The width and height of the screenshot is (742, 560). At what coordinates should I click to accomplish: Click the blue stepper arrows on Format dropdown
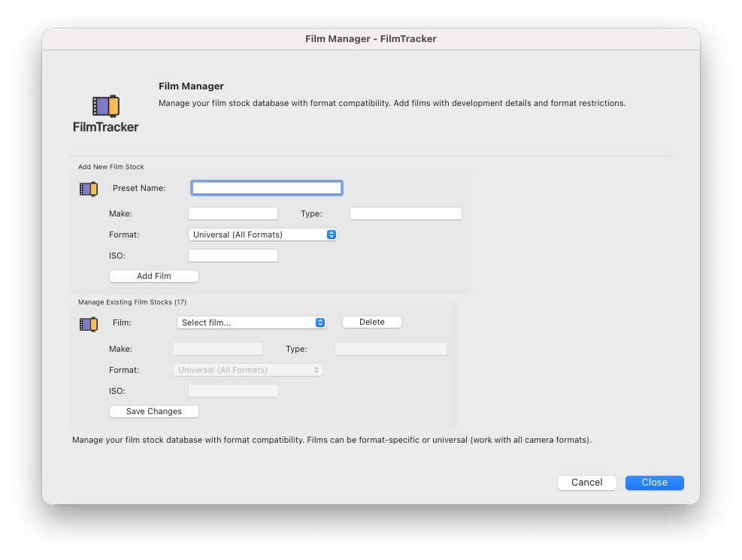pos(331,235)
